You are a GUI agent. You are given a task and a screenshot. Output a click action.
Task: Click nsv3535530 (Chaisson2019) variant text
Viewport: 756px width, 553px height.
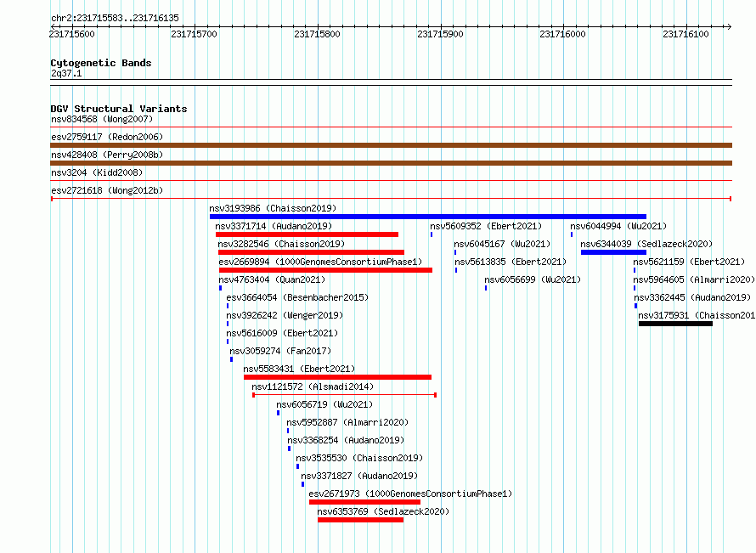(x=359, y=458)
